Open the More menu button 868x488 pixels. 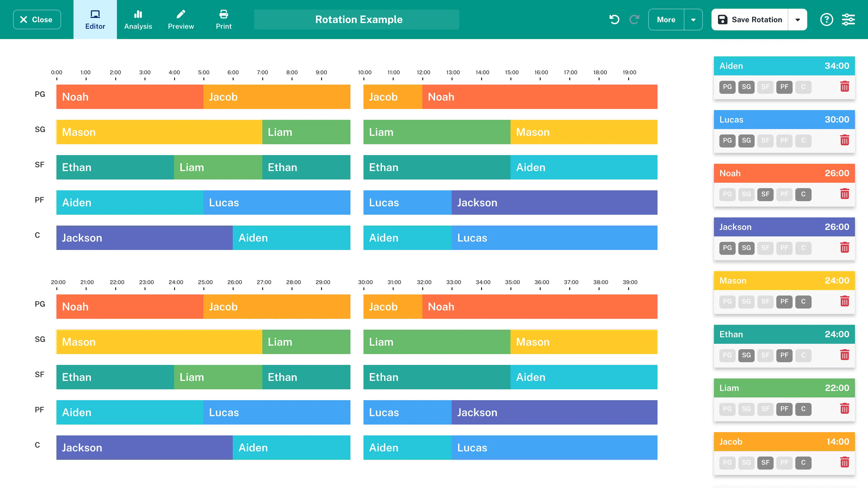coord(666,20)
